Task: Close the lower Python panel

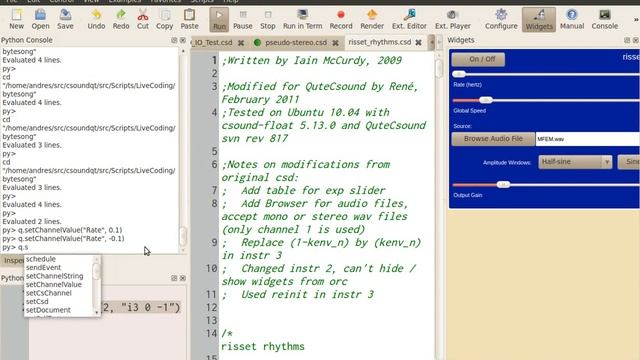Action: 183,278
